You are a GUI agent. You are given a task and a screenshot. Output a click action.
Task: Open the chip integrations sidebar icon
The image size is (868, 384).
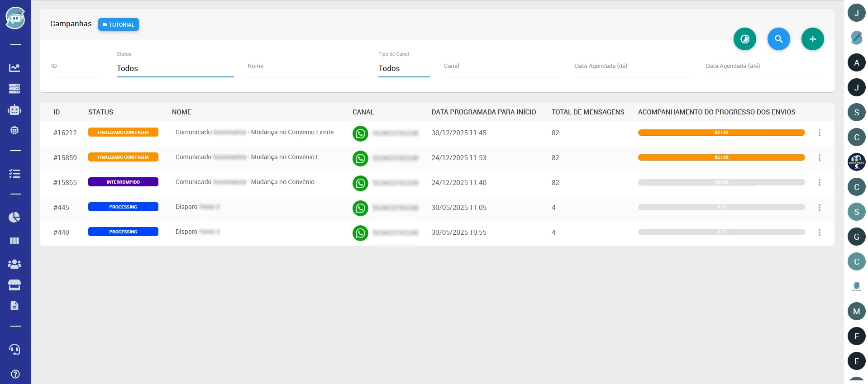click(x=14, y=130)
